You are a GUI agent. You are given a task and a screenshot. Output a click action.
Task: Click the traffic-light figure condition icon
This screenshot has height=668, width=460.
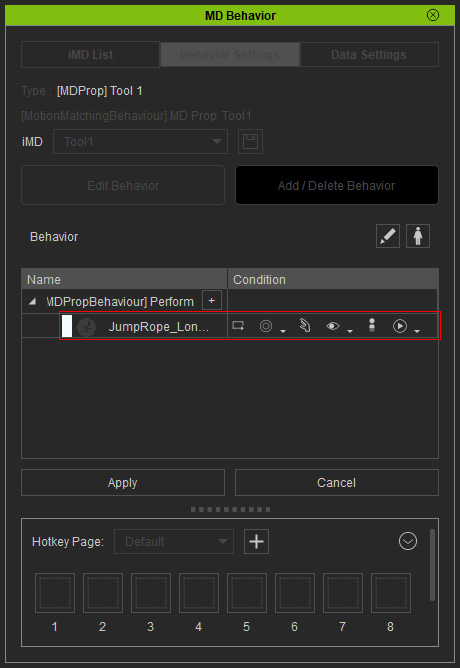coord(372,325)
